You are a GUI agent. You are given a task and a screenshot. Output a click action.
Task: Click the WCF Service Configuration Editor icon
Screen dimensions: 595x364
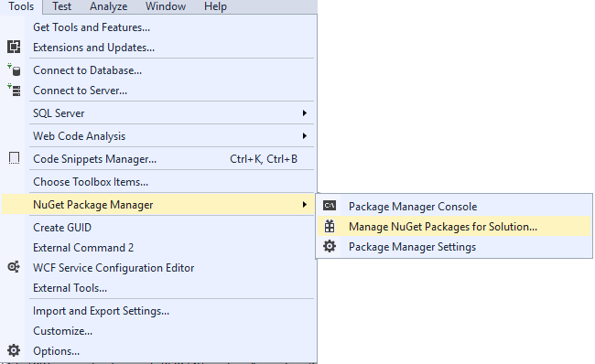(14, 267)
